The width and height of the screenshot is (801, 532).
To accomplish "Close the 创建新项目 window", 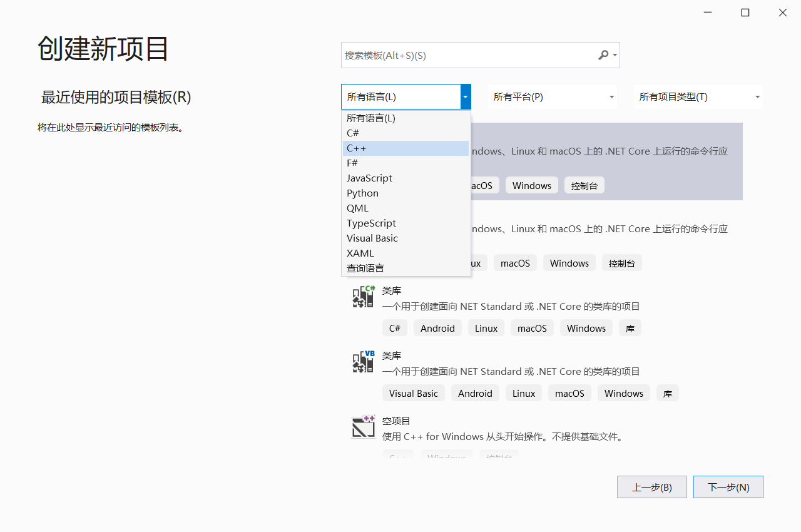I will (x=783, y=13).
